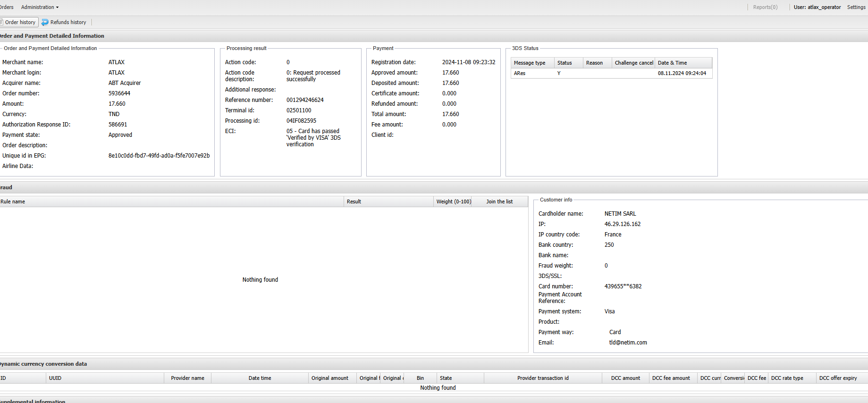
Task: Open the Orders menu
Action: point(7,7)
